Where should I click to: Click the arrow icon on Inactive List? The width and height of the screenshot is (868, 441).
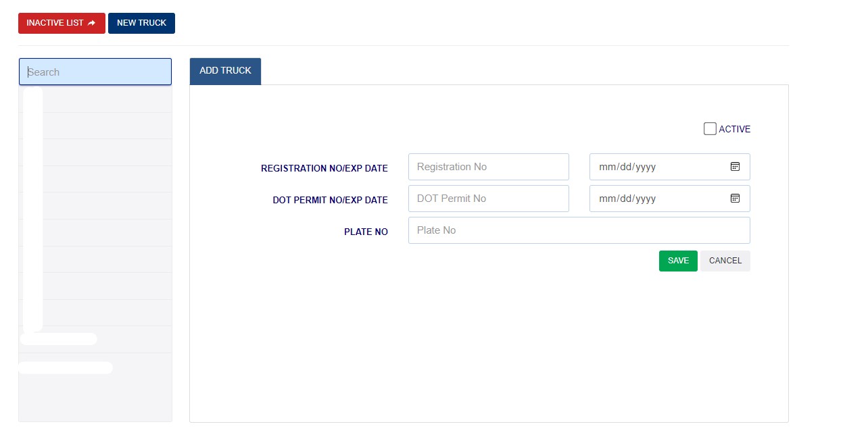(92, 23)
